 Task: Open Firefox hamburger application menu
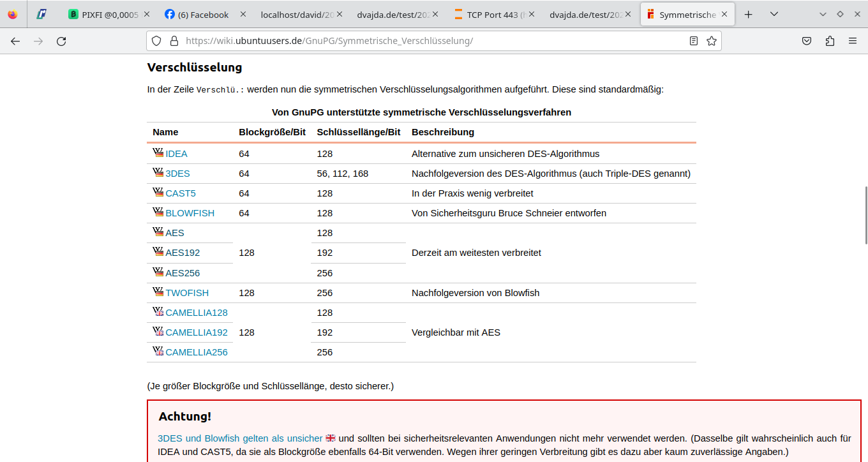pos(853,41)
